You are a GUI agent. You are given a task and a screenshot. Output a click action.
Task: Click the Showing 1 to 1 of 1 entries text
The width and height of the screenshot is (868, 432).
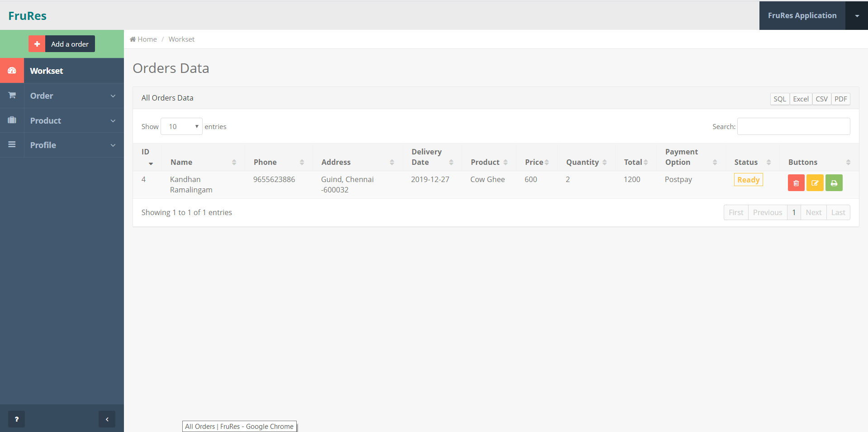[186, 212]
